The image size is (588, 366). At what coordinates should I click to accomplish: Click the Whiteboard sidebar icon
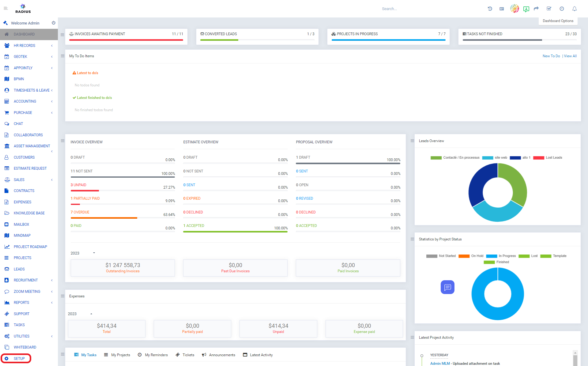[7, 347]
